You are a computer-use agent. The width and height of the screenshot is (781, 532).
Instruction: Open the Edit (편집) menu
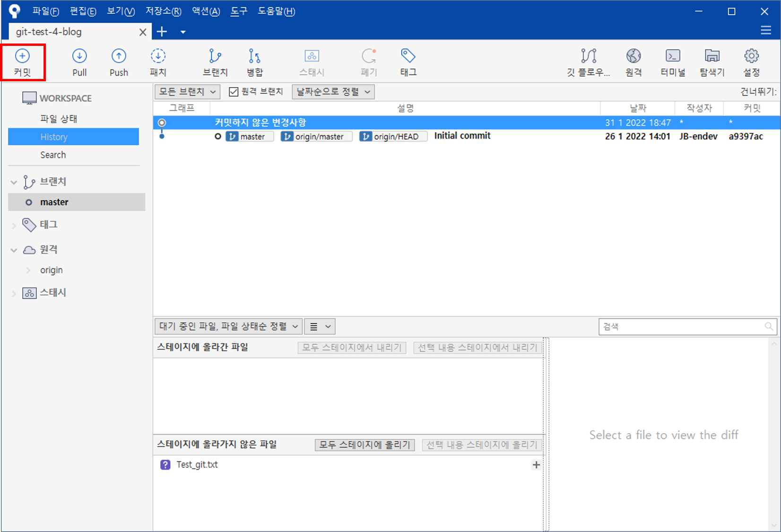coord(83,11)
